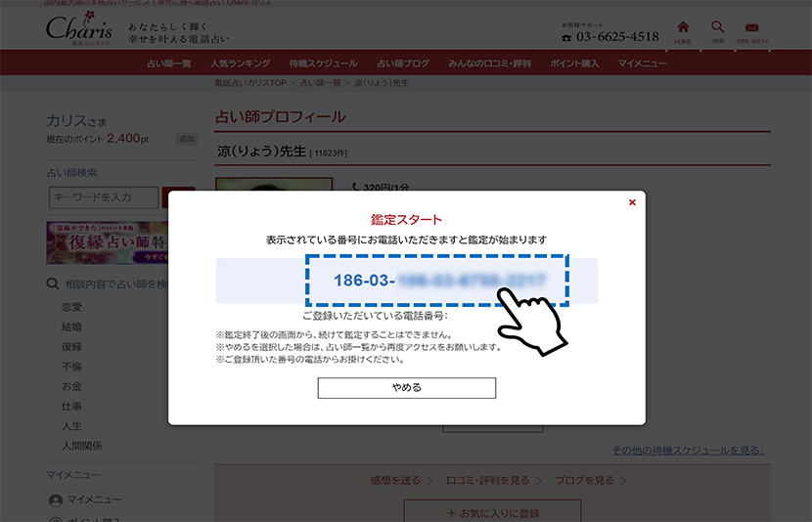This screenshot has height=522, width=812.
Task: Select the 恋愛 consultation category
Action: click(x=71, y=307)
